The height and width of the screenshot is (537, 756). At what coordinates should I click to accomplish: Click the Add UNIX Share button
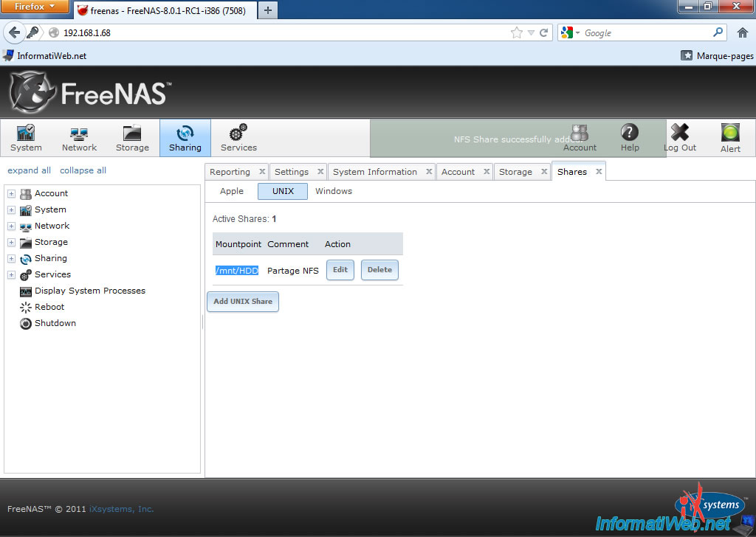click(x=243, y=302)
